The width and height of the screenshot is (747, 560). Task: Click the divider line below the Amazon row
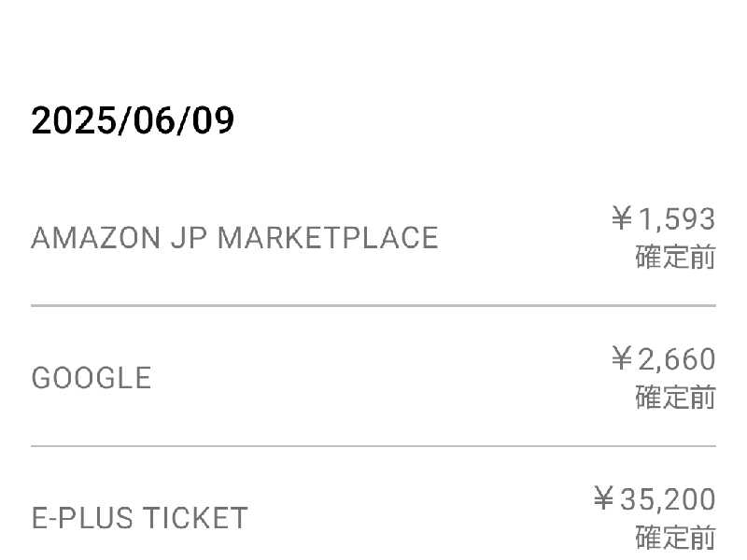coord(373,305)
